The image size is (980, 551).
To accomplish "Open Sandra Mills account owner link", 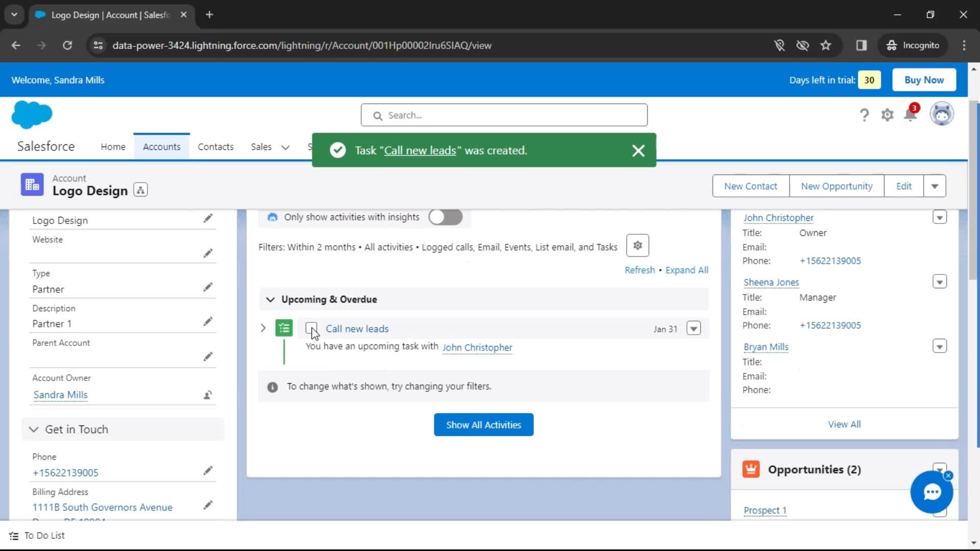I will (x=61, y=395).
